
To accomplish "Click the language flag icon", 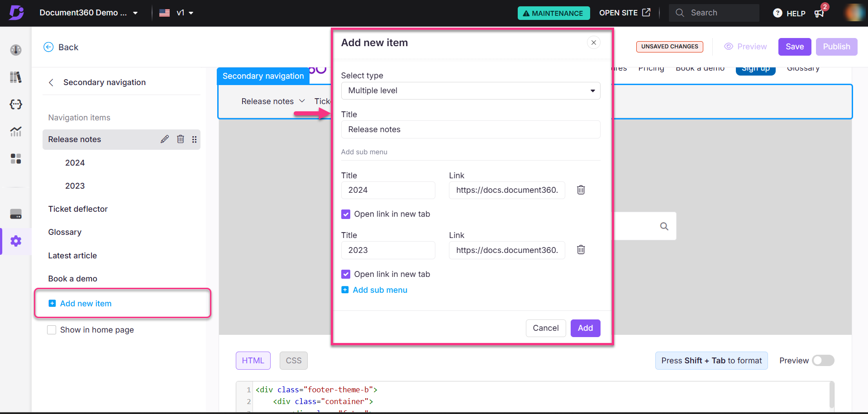I will pos(165,13).
